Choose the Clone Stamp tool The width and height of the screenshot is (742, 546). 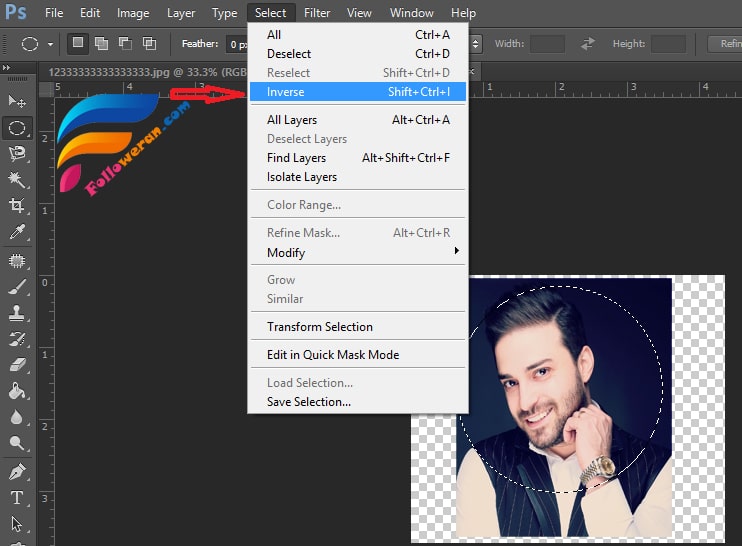[17, 312]
